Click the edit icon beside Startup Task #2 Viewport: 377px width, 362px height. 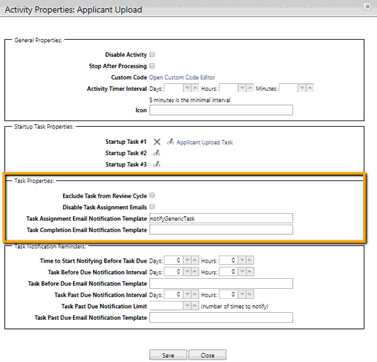156,153
